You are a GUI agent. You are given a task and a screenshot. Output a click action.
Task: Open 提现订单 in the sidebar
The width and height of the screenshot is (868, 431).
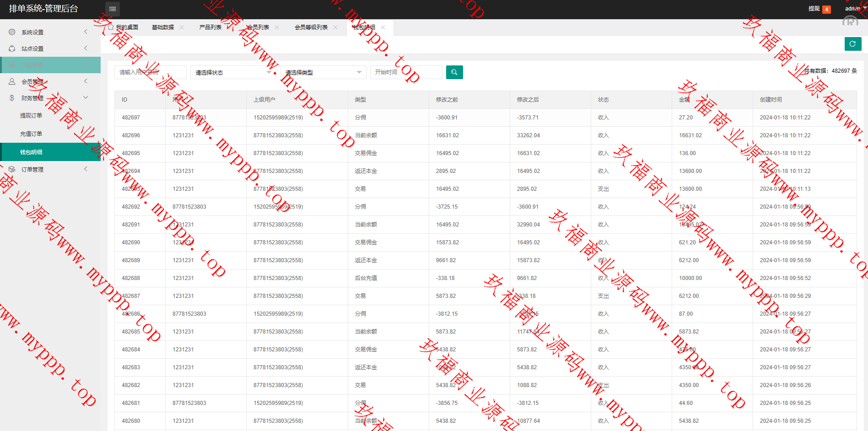[31, 116]
